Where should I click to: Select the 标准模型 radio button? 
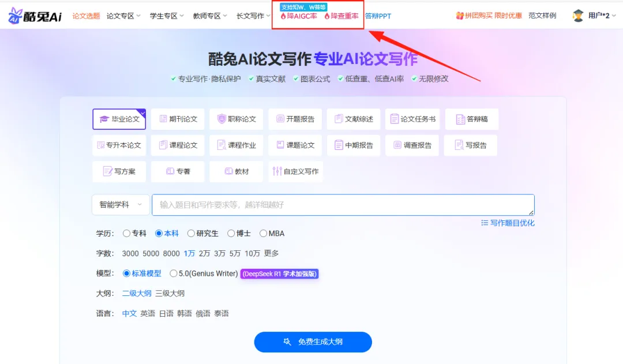[x=126, y=273]
